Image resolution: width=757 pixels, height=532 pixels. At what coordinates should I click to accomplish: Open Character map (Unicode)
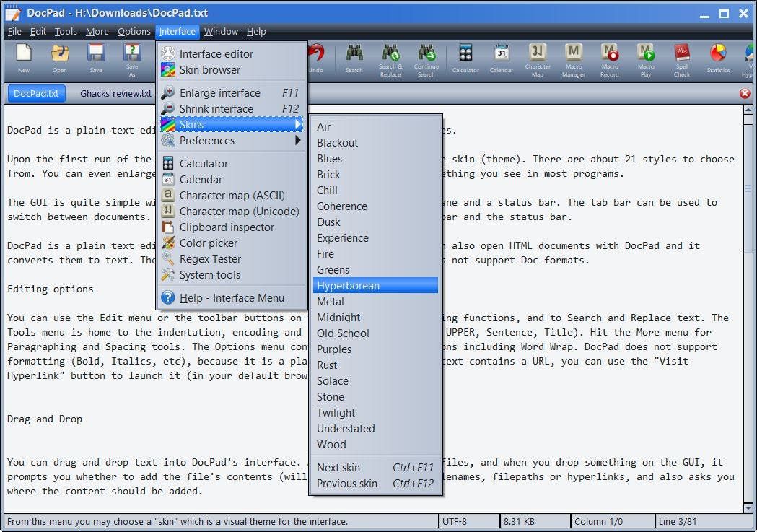(232, 212)
